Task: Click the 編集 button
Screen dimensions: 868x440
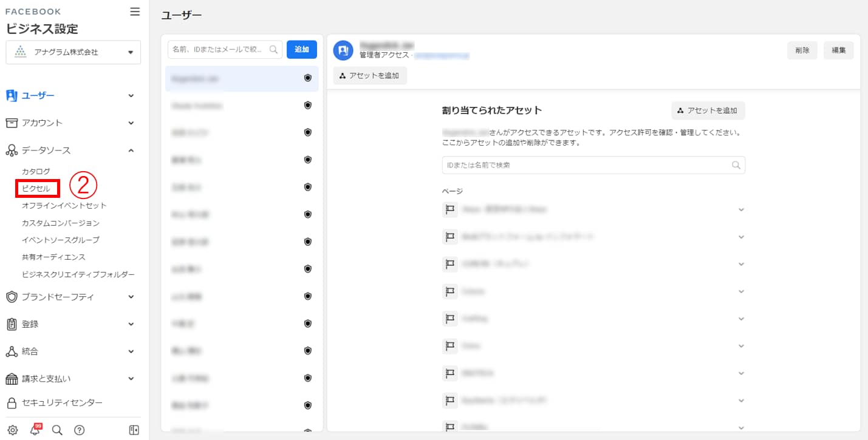Action: click(x=838, y=50)
